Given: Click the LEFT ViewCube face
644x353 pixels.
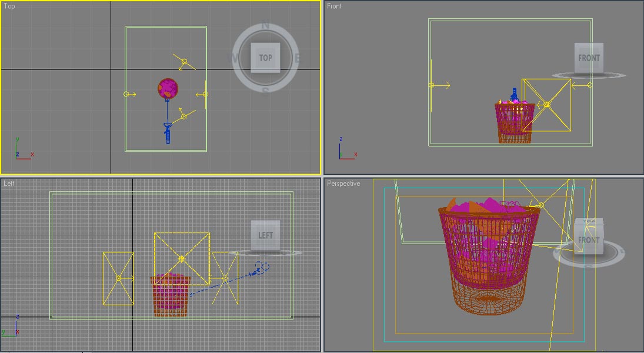Looking at the screenshot, I should [x=265, y=235].
